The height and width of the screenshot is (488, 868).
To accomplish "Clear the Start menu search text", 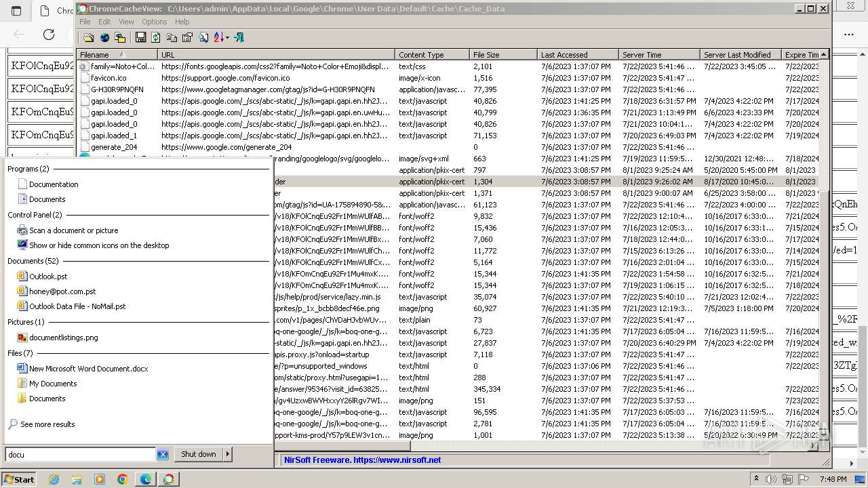I will click(163, 455).
